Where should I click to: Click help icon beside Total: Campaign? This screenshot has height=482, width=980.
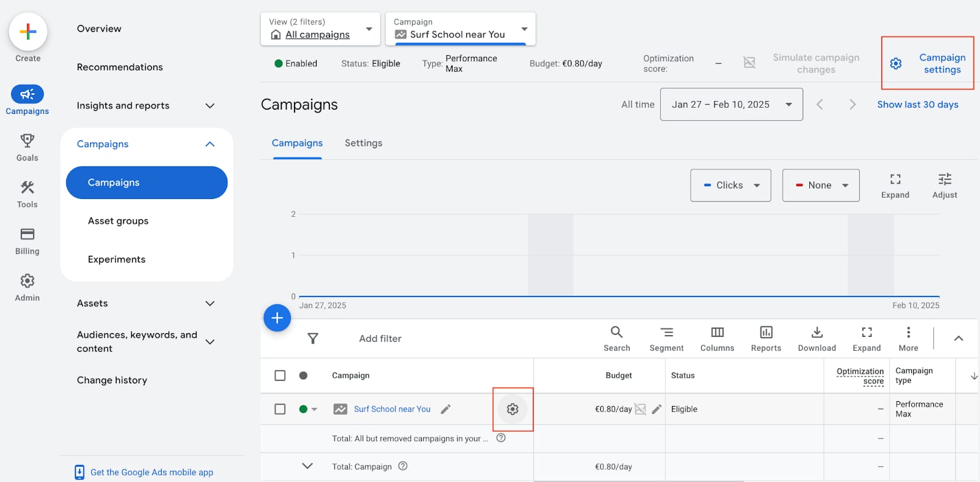403,466
